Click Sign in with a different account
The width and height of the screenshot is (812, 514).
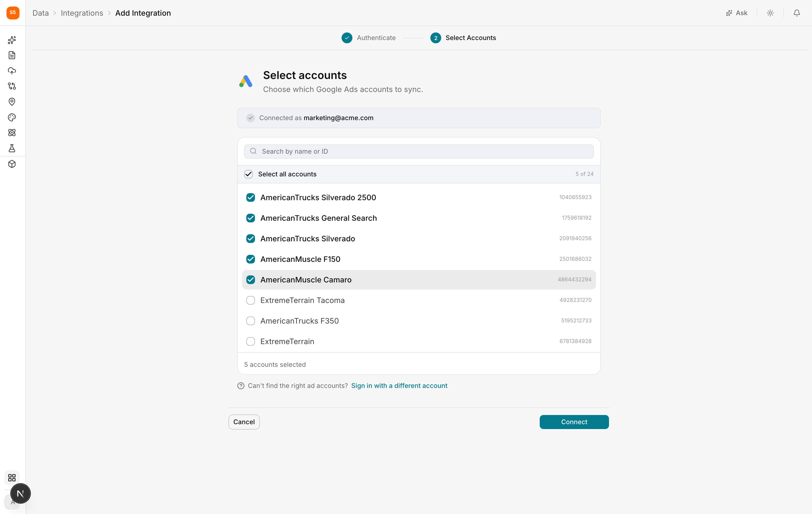coord(399,385)
